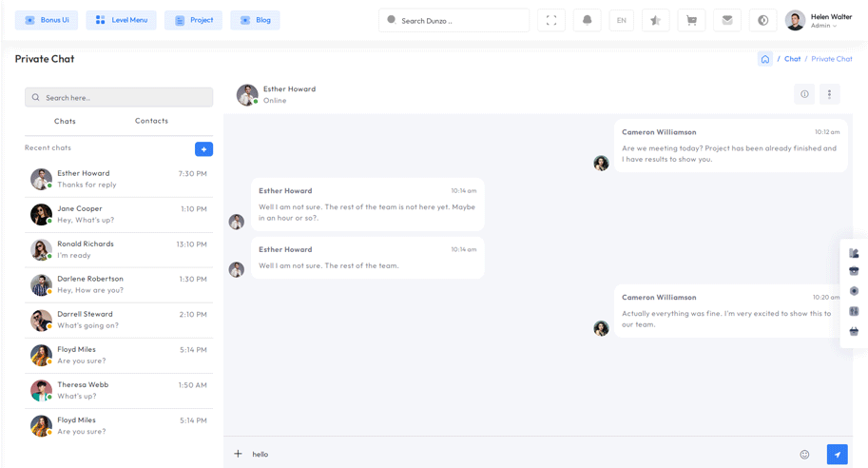Click the chat info icon
This screenshot has width=868, height=468.
click(x=804, y=94)
